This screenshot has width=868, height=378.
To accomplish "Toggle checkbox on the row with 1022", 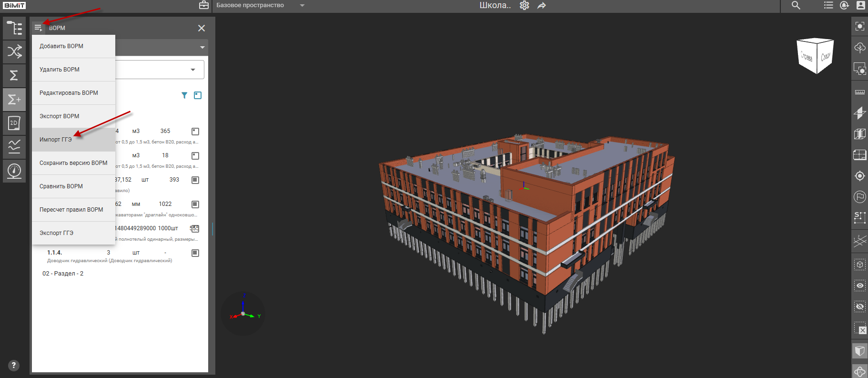I will click(x=195, y=204).
